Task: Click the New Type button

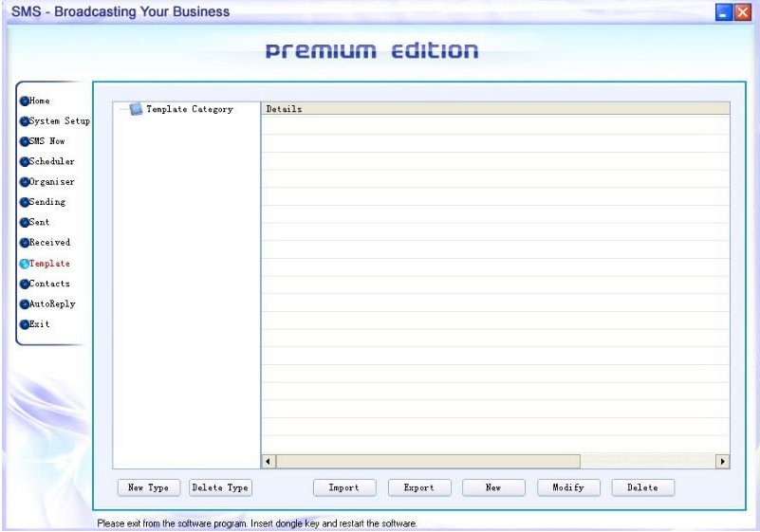Action: 148,487
